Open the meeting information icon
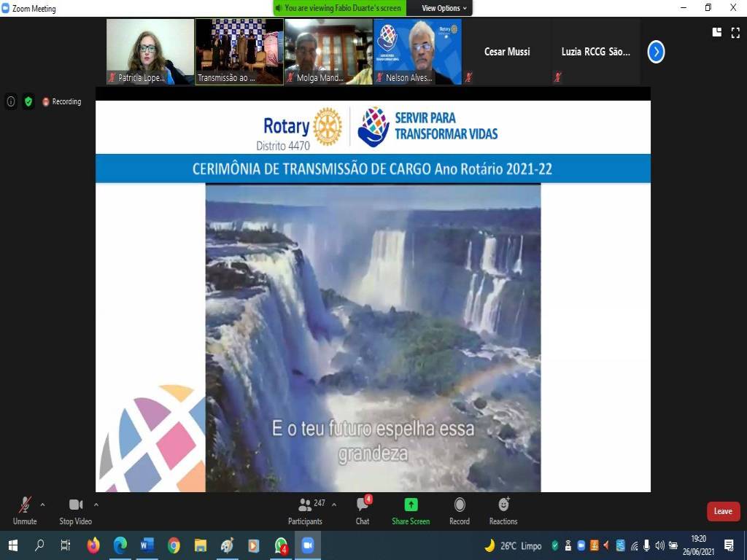The image size is (747, 560). 11,101
